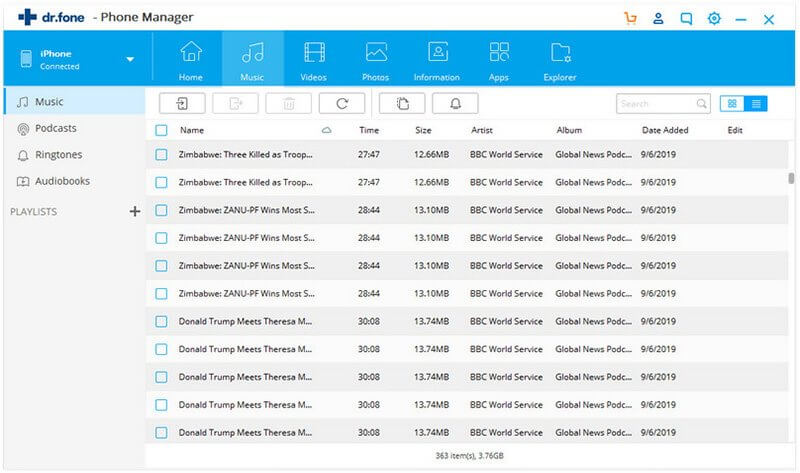This screenshot has height=473, width=800.
Task: Click the Edit column header
Action: (735, 130)
